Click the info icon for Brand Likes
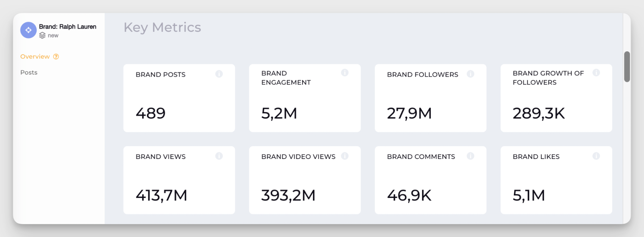This screenshot has width=644, height=237. point(596,156)
